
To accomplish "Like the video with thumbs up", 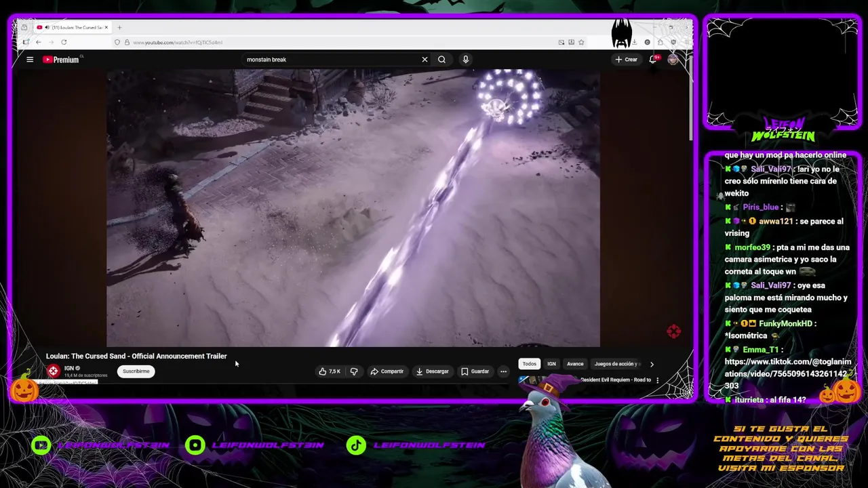I will pos(330,371).
